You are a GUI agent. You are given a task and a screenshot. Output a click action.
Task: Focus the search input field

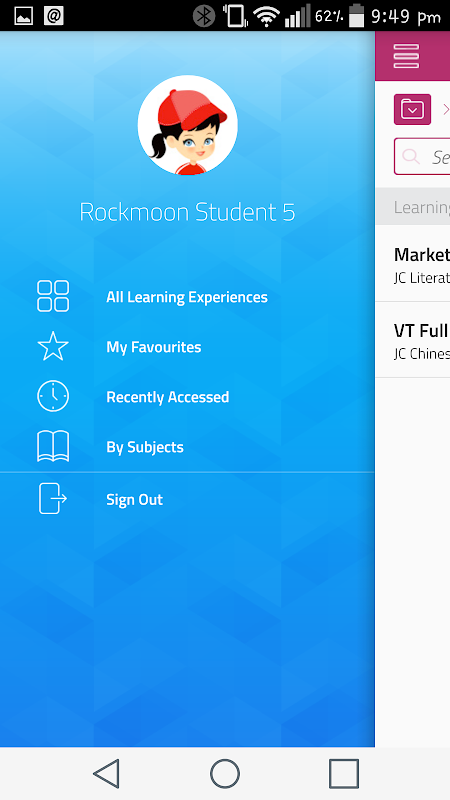pos(422,157)
